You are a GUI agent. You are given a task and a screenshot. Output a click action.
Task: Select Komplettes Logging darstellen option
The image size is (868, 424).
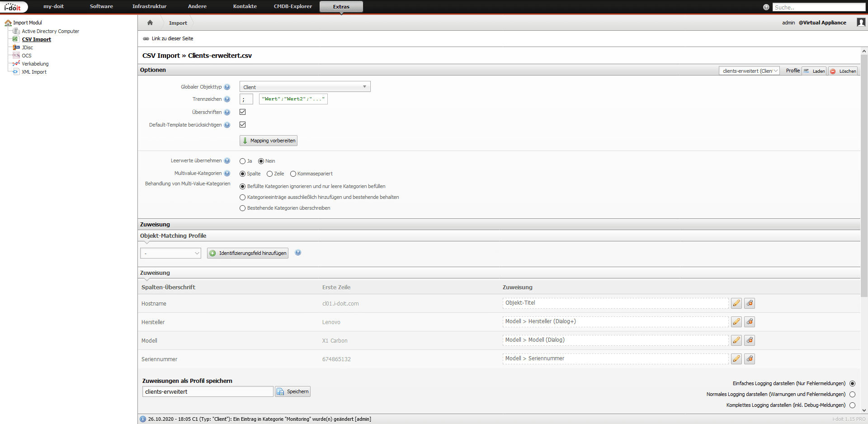click(x=852, y=405)
